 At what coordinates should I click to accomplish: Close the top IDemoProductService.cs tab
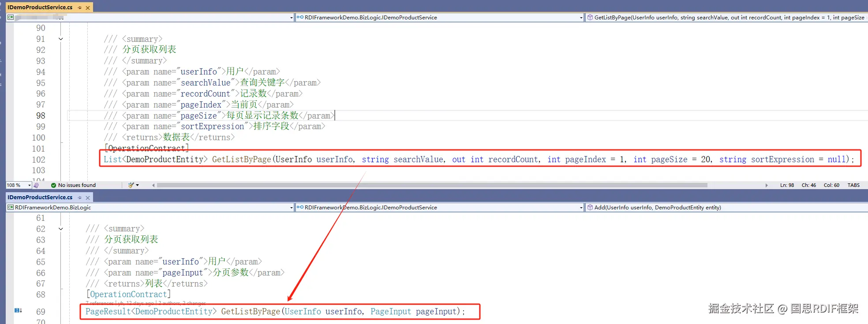(88, 7)
